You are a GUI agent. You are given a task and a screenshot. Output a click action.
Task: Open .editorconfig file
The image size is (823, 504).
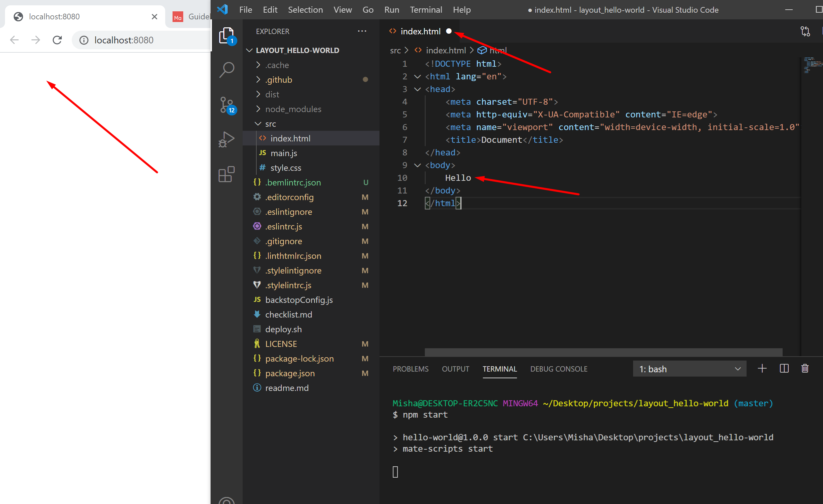[311, 197]
